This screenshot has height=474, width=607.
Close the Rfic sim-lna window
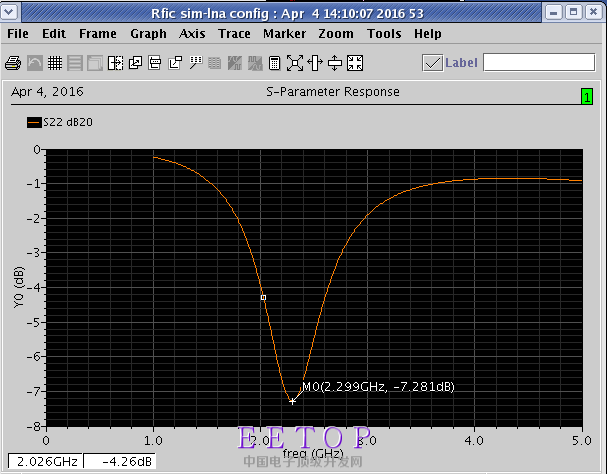pos(593,12)
